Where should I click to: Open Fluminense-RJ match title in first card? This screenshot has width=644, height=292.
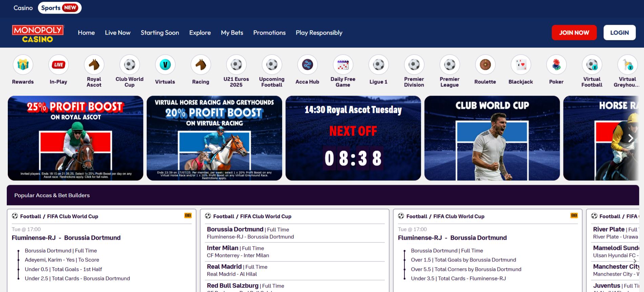point(66,238)
